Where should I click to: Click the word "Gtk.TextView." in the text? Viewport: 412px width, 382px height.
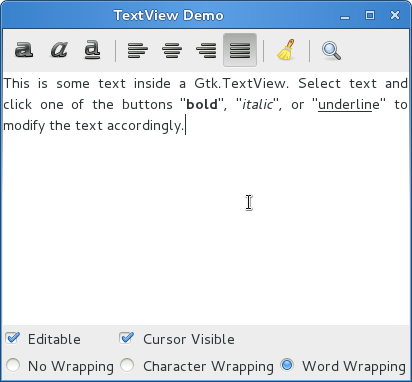pos(242,83)
